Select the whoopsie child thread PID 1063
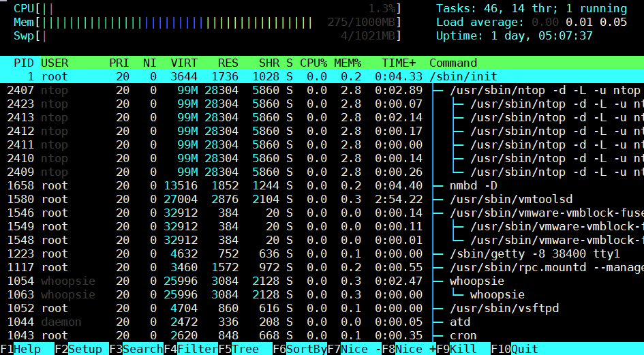The width and height of the screenshot is (644, 355). click(322, 294)
